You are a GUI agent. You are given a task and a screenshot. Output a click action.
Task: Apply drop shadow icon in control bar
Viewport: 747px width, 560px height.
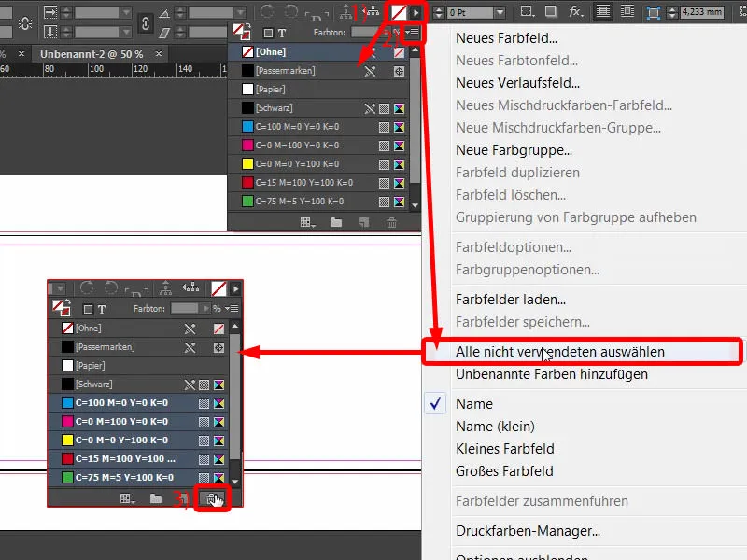point(551,11)
